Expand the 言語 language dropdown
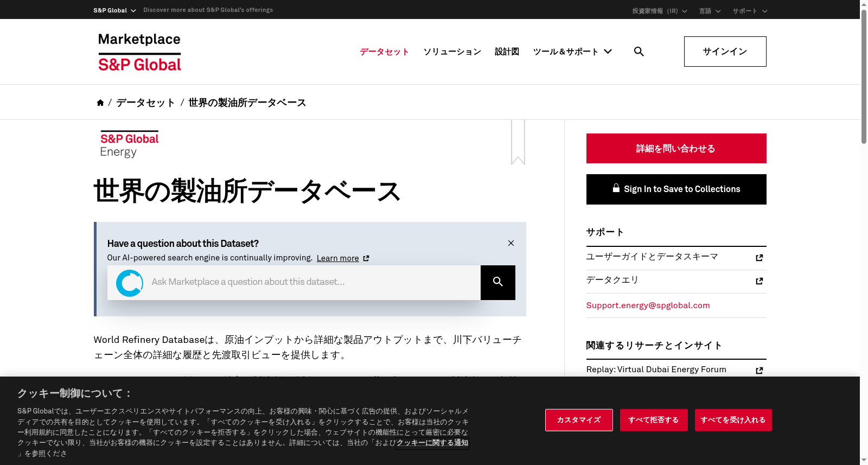 pos(710,11)
